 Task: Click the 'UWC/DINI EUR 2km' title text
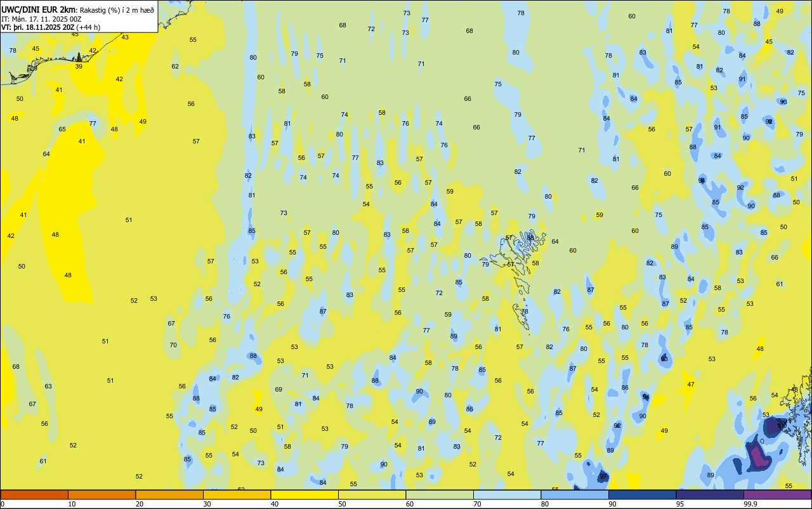tap(38, 10)
